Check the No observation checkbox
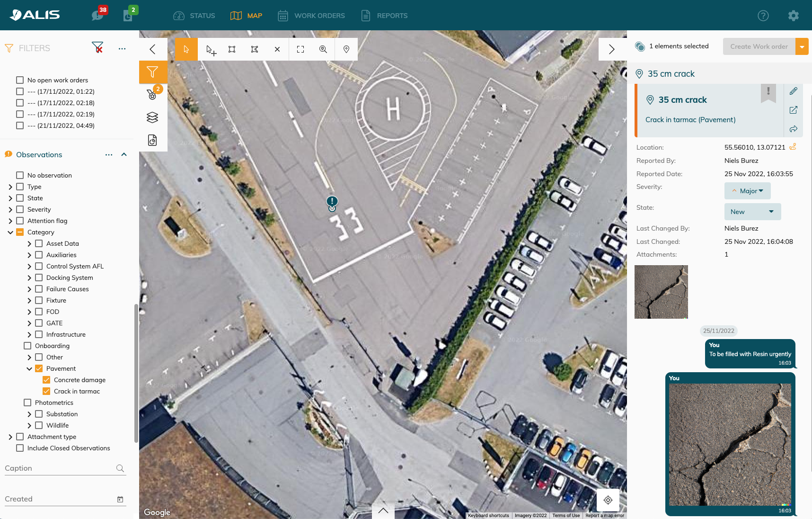Viewport: 812px width, 519px height. pyautogui.click(x=20, y=175)
